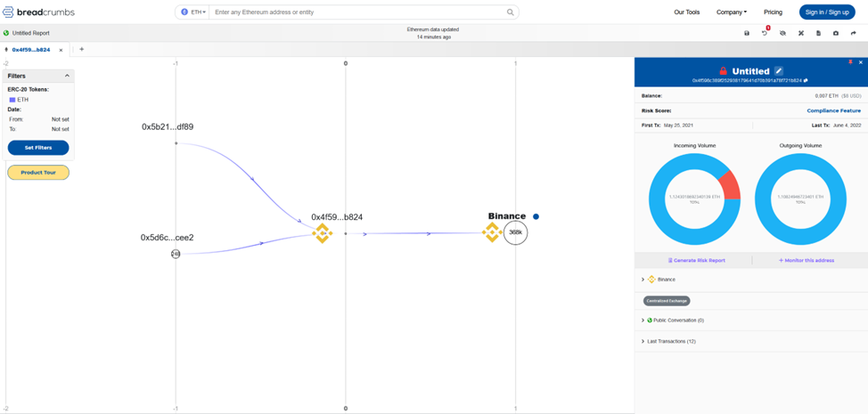Copy the address using the copy icon
Viewport: 868px width, 414px height.
tap(806, 80)
